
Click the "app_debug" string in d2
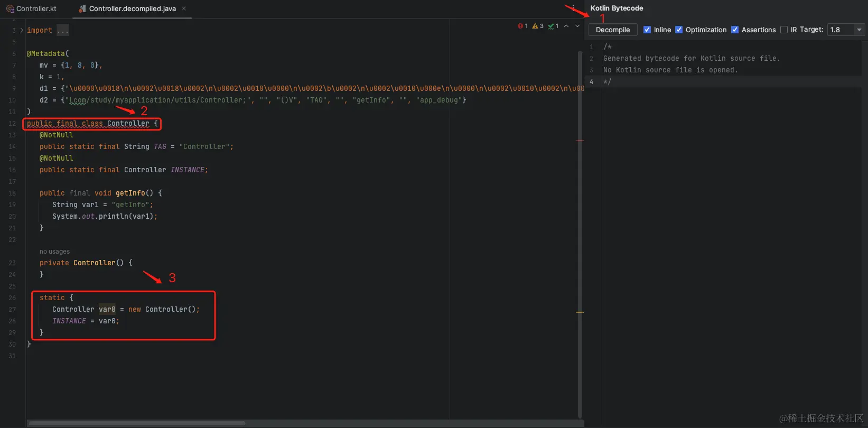point(439,100)
